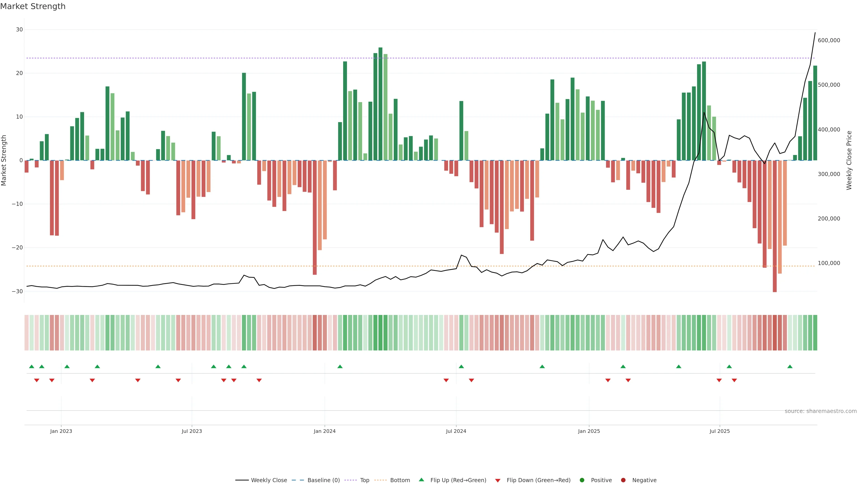Click the green Positive legend dot

coord(582,480)
